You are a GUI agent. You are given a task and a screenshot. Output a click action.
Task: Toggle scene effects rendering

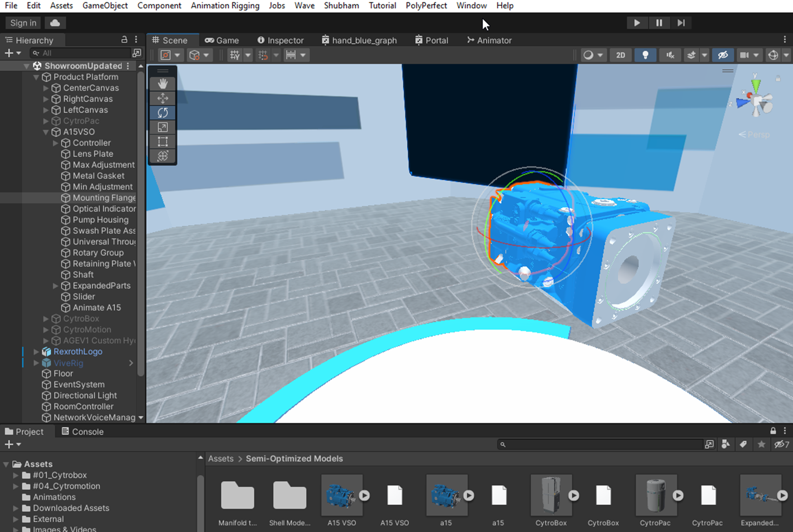(691, 55)
